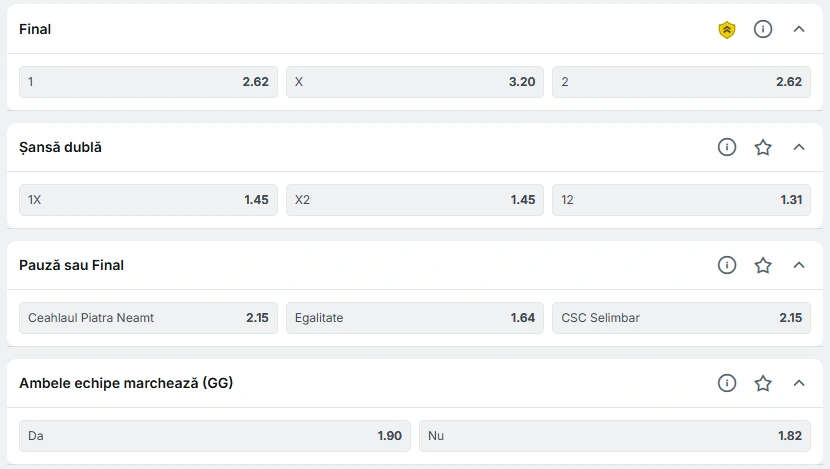The height and width of the screenshot is (469, 830).
Task: Favorite the Șansă dublă market with star
Action: coord(763,147)
